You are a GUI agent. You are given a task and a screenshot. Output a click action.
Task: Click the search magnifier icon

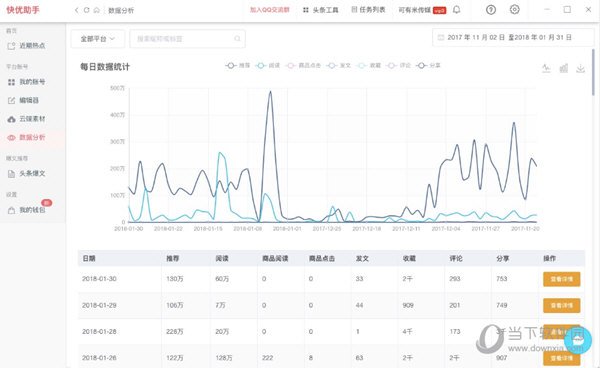click(x=237, y=39)
